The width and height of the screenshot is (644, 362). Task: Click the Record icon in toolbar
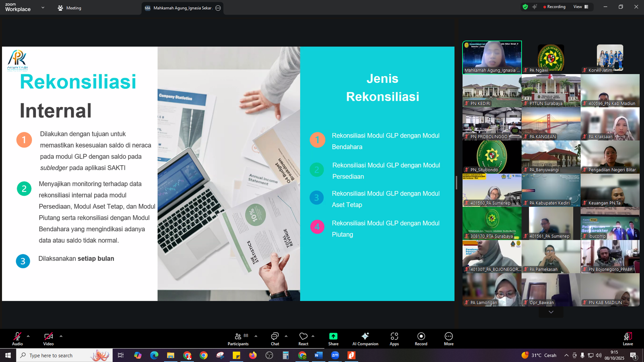click(x=421, y=336)
